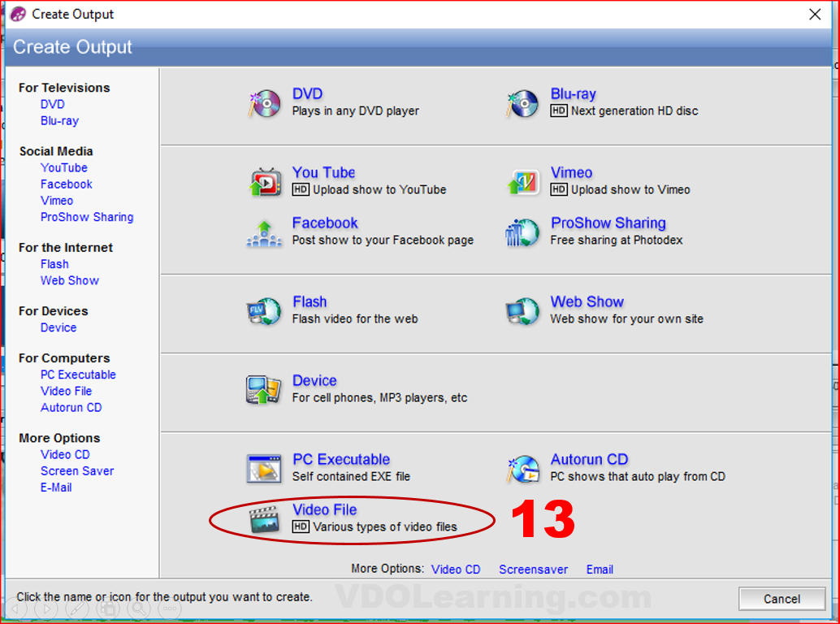
Task: Click Device under For Devices in sidebar
Action: coord(58,327)
